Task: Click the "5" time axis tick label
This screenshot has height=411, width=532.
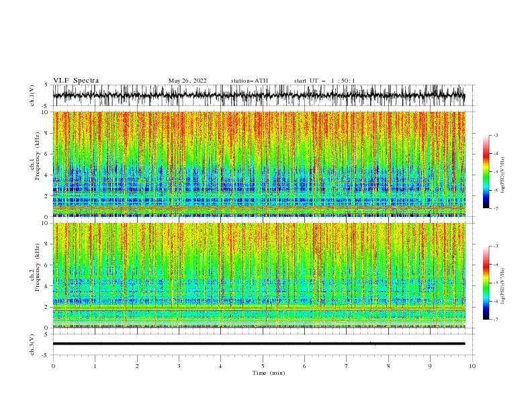Action: point(263,366)
